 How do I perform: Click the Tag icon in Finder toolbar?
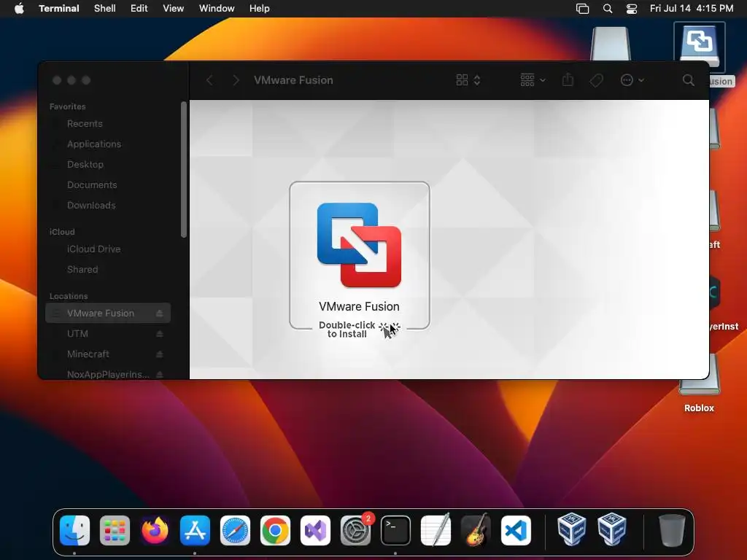pos(596,80)
